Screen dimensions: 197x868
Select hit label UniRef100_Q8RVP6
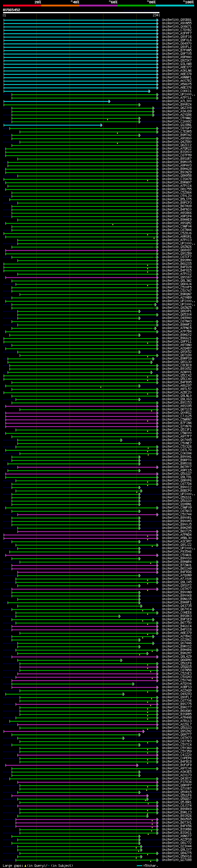[x=177, y=481]
